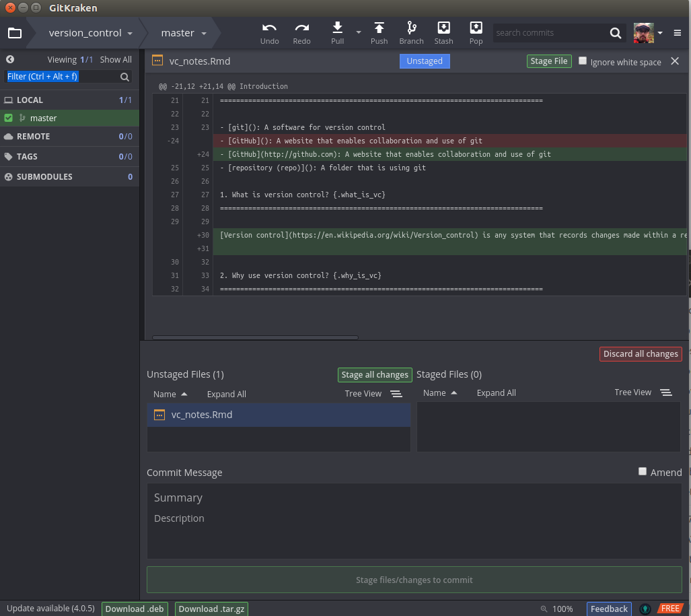Pull changes with the Pull icon

tap(337, 28)
